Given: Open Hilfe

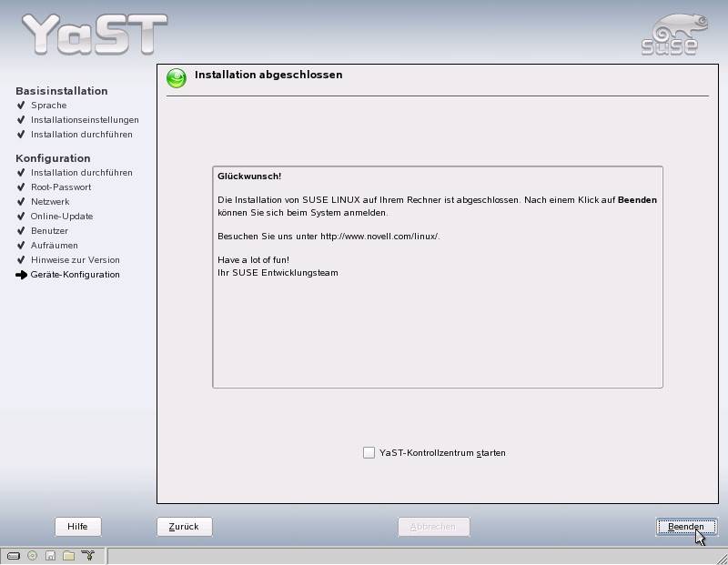Looking at the screenshot, I should tap(77, 527).
